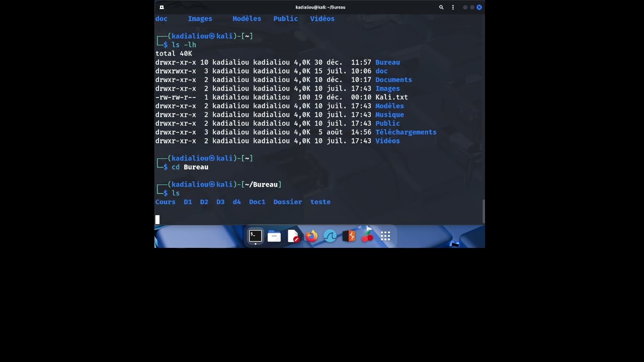Open the terminal icon in the dock

coord(256,236)
